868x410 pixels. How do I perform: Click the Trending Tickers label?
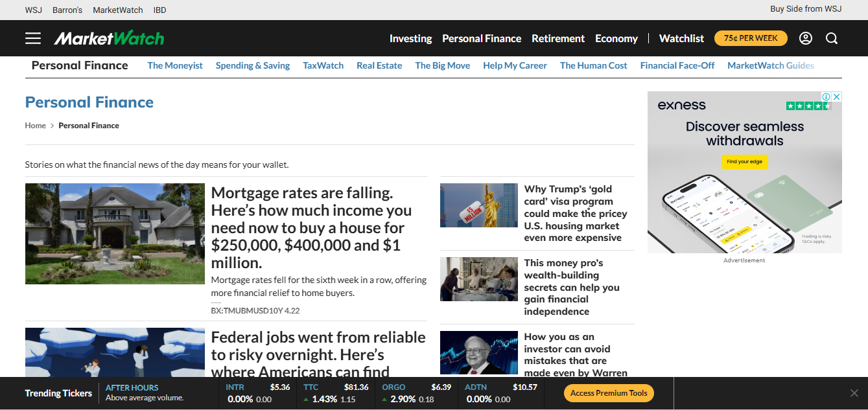click(x=58, y=393)
